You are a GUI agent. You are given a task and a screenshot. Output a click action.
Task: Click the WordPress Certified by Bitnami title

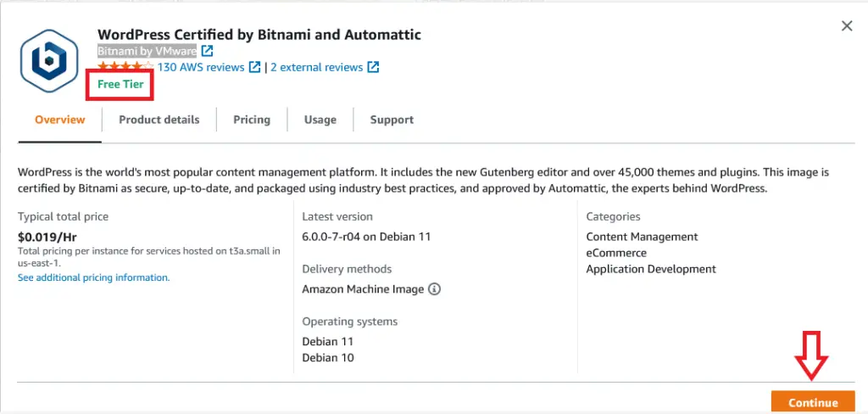(259, 35)
